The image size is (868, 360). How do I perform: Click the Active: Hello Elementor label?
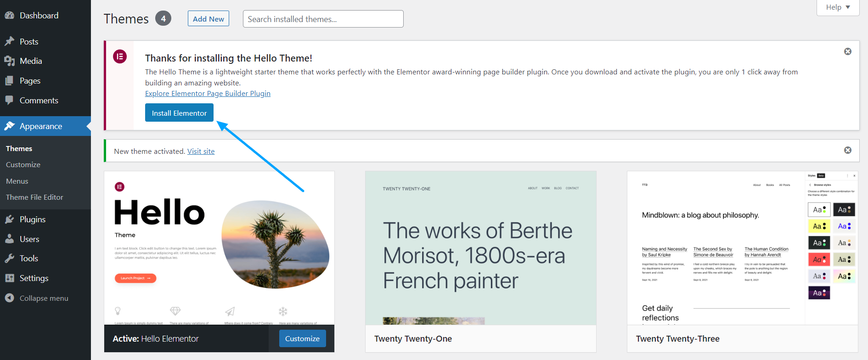[156, 338]
